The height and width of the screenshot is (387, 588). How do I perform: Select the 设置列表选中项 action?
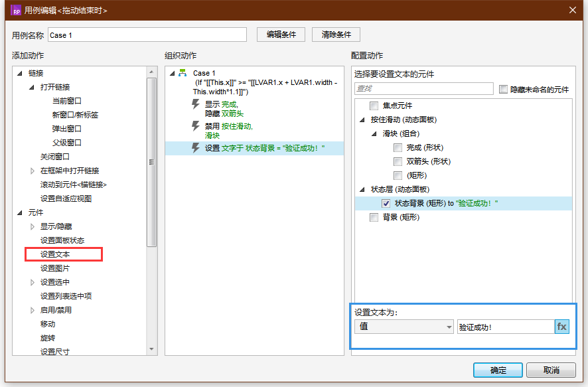(66, 296)
